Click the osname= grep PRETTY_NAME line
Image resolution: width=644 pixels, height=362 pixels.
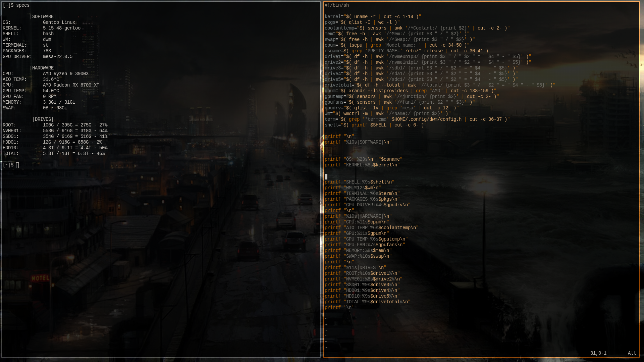click(407, 51)
